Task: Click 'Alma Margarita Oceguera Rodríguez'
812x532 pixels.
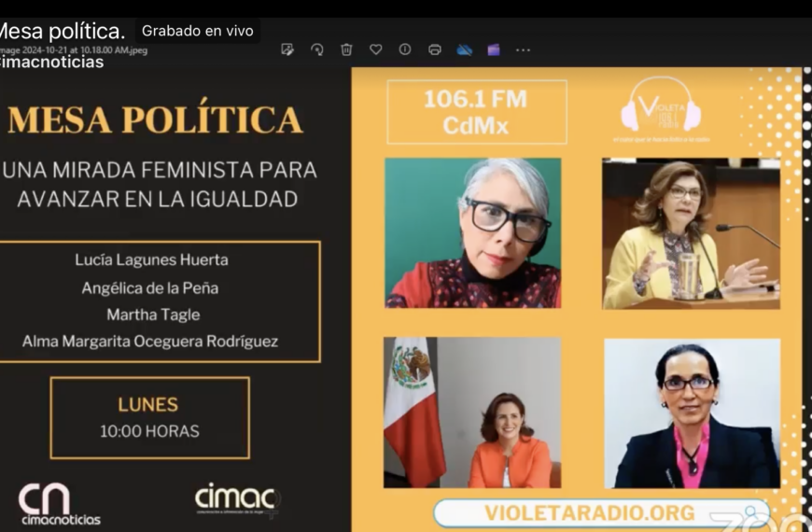Action: click(150, 342)
